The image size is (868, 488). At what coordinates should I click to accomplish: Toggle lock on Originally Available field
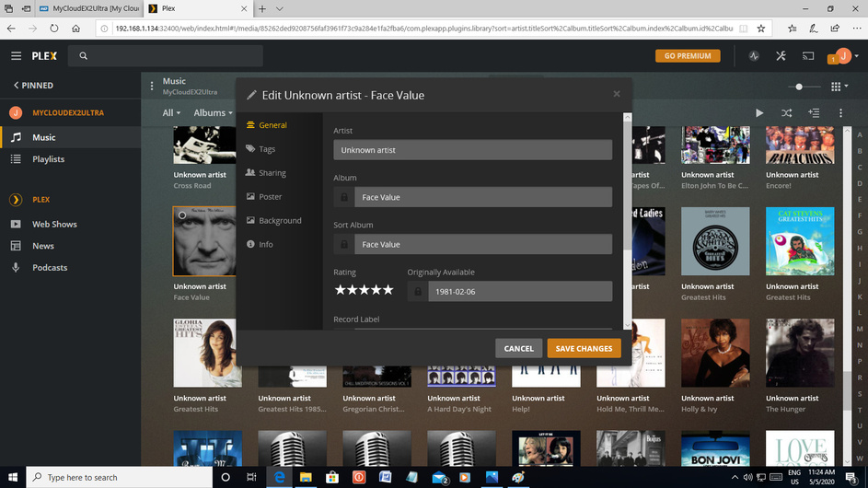click(x=418, y=291)
